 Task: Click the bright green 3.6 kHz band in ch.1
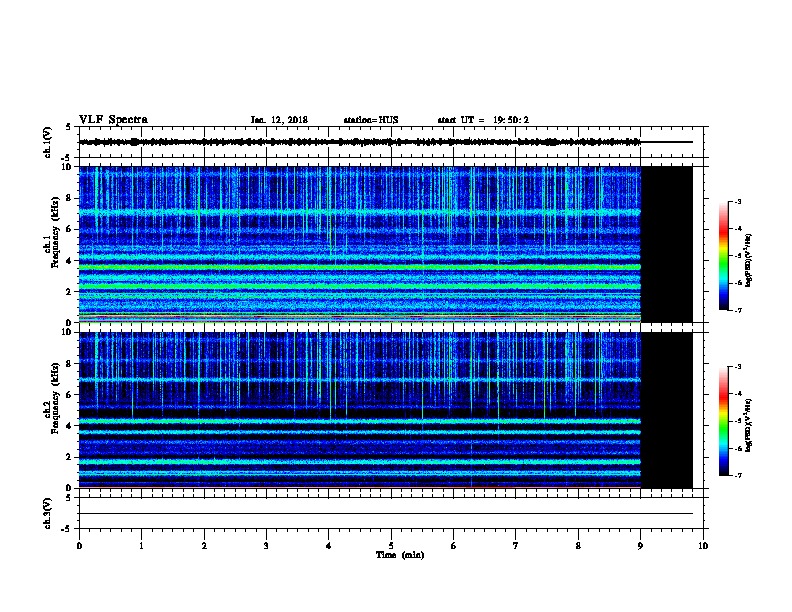[x=360, y=267]
